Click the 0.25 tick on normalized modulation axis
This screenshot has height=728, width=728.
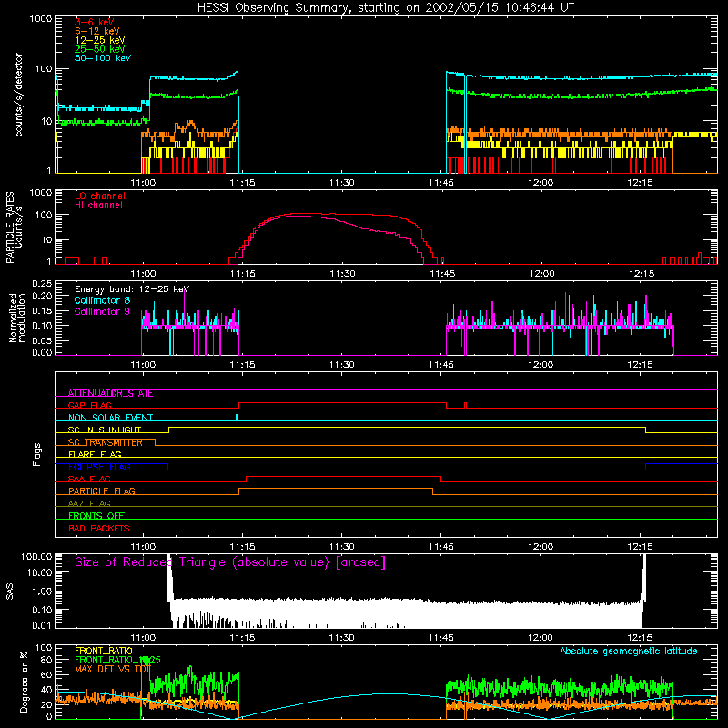pos(42,283)
